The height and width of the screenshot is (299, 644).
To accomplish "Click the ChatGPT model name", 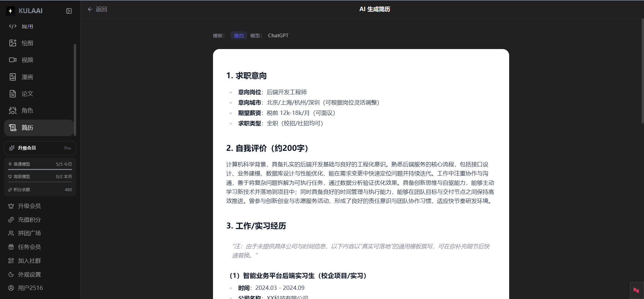I will [x=278, y=36].
